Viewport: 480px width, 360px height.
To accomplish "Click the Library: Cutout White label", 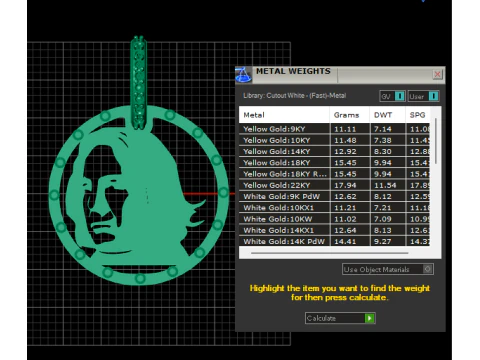I will 295,96.
